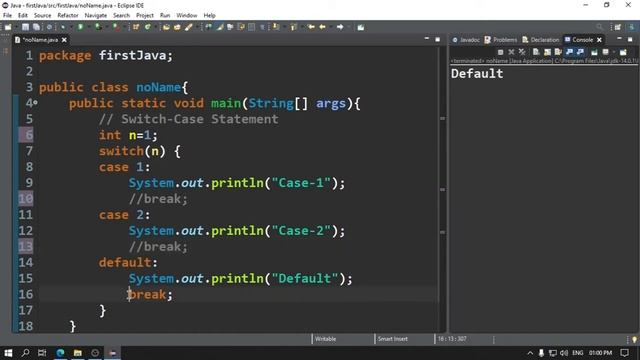This screenshot has width=640, height=360.
Task: Click the Open Console icon
Action: point(623,52)
